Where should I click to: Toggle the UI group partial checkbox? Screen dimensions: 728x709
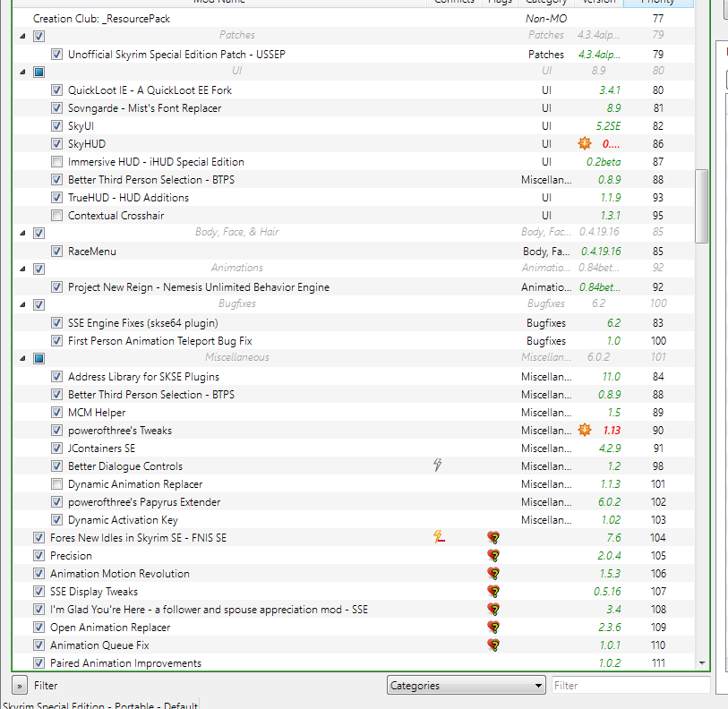[39, 72]
